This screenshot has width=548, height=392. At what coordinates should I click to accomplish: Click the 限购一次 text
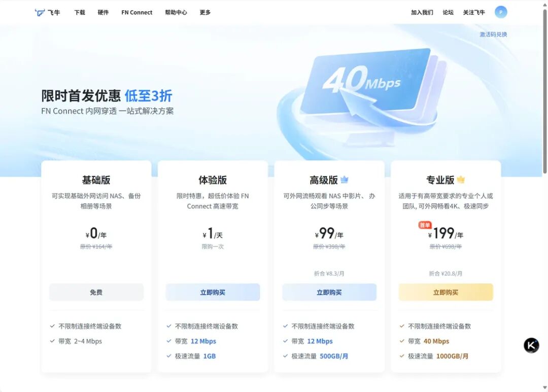click(213, 246)
